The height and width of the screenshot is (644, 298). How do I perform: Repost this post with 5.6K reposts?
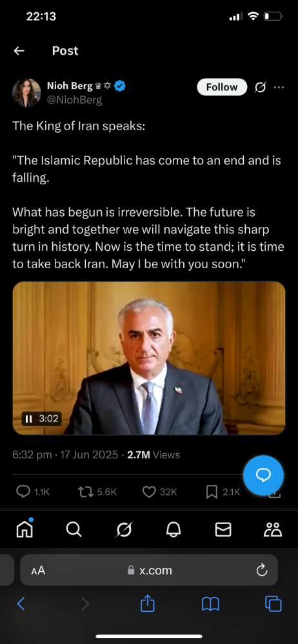(x=84, y=492)
